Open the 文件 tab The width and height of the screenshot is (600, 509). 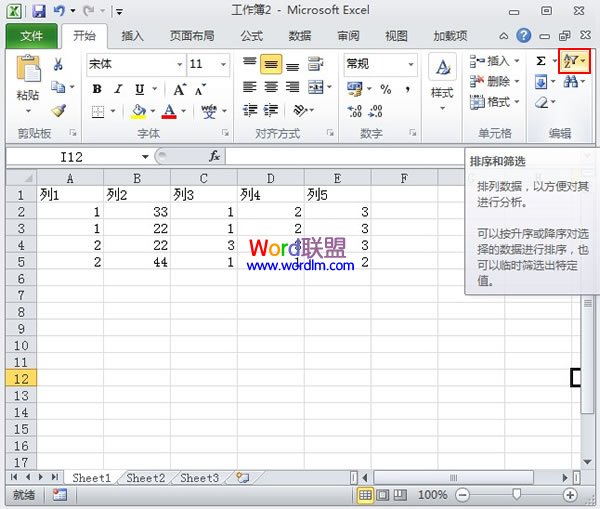31,36
